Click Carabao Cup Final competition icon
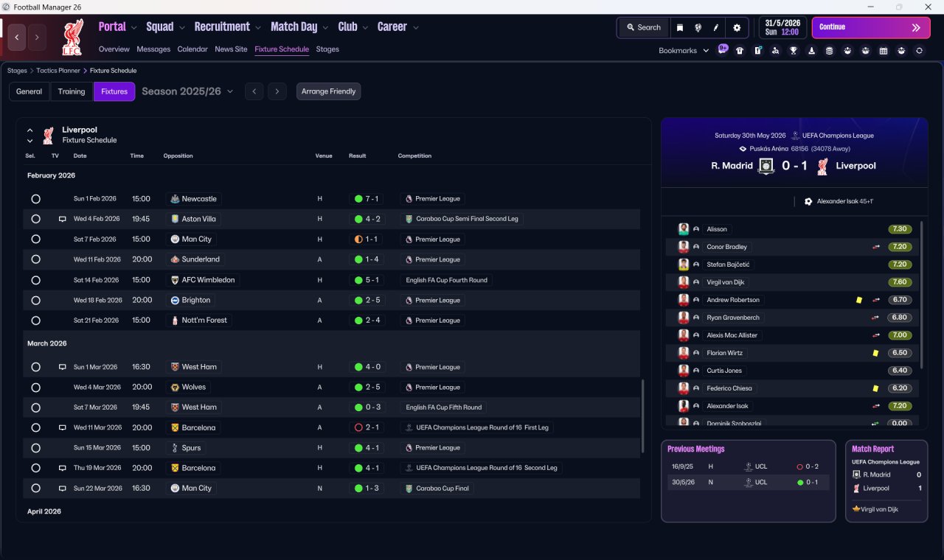944x560 pixels. pos(409,489)
